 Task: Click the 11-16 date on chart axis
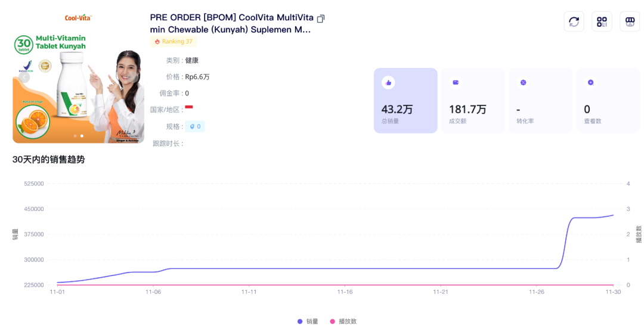point(345,292)
